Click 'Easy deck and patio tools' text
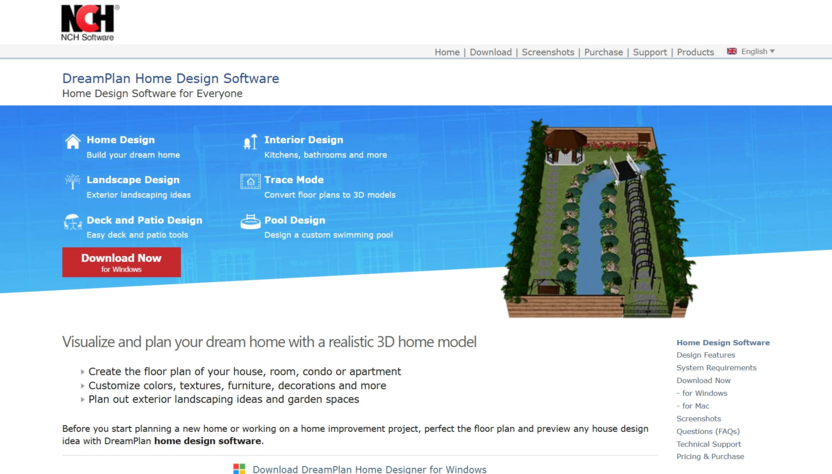 click(x=137, y=235)
